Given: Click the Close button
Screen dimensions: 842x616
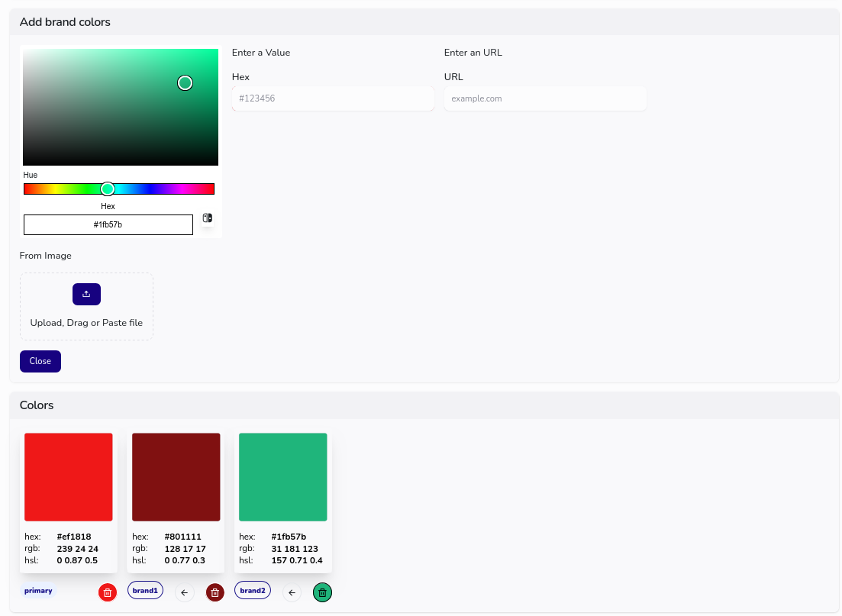Looking at the screenshot, I should [40, 361].
